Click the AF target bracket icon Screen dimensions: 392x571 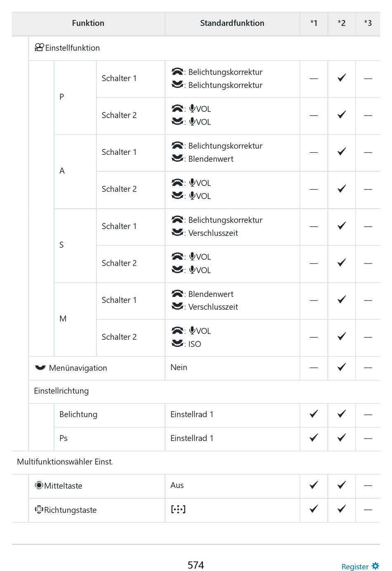[178, 509]
